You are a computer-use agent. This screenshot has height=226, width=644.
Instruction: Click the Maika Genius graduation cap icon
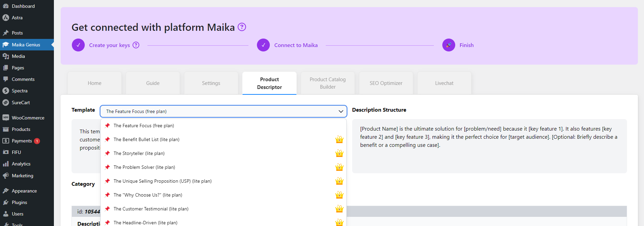pos(6,45)
